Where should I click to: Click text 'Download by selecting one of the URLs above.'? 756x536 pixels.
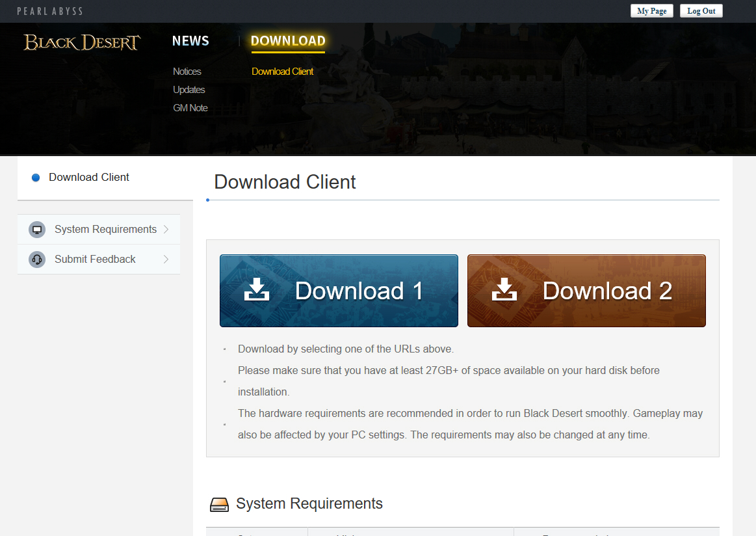(346, 349)
